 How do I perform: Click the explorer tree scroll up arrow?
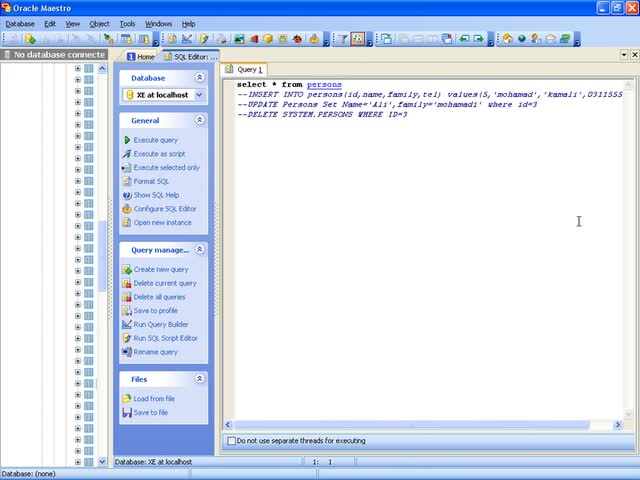102,68
